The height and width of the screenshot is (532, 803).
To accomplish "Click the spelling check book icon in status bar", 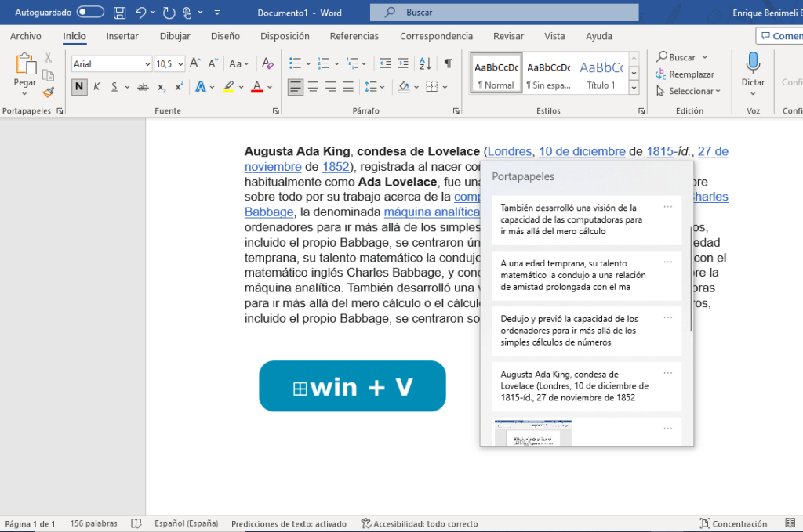I will 136,523.
